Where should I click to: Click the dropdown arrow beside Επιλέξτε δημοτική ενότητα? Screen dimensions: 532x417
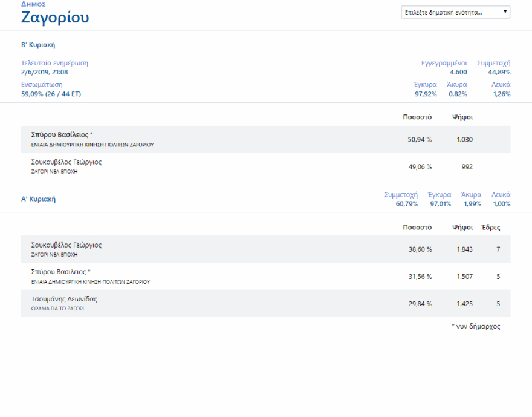click(x=505, y=12)
